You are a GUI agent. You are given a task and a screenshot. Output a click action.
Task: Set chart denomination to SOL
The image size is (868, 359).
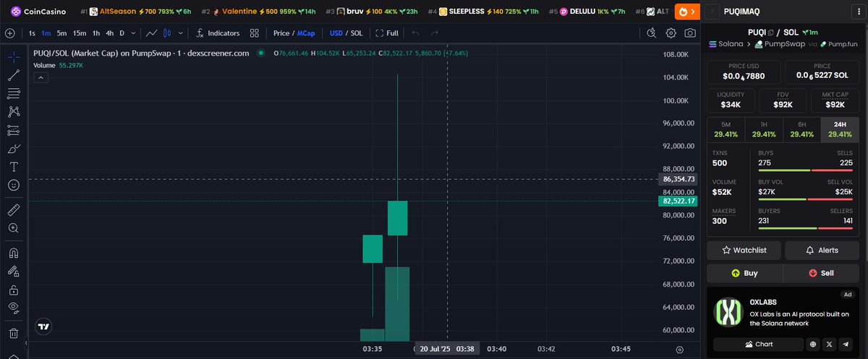[x=357, y=33]
